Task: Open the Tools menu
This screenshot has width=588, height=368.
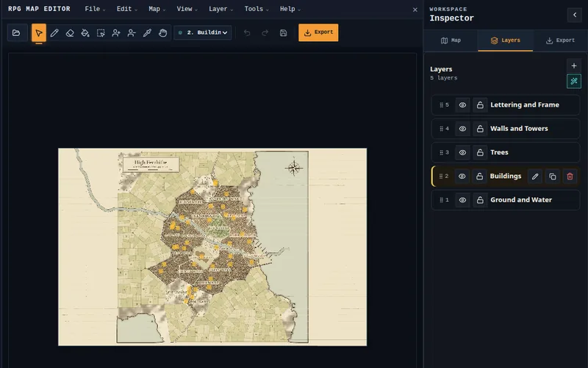Action: tap(257, 9)
